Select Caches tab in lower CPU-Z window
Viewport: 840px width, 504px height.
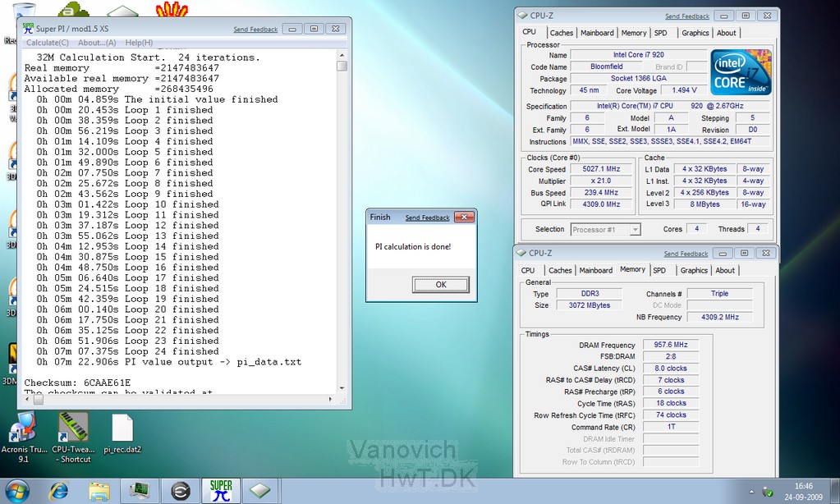pos(560,271)
